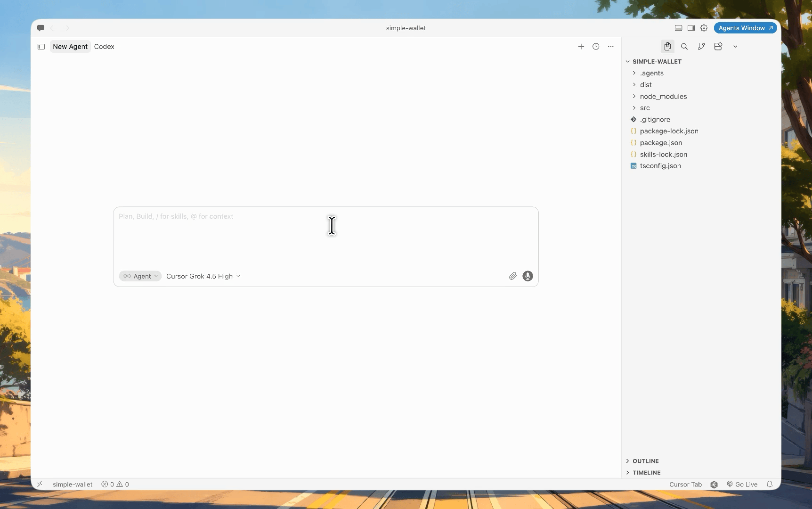Toggle the left sidebar panel icon
Viewport: 812px width, 509px height.
(x=41, y=47)
